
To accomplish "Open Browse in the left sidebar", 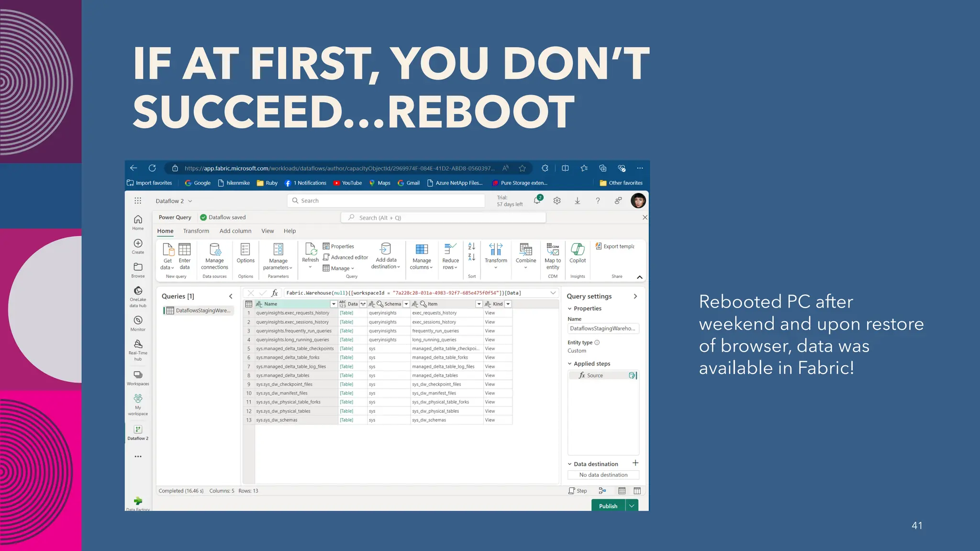I will pyautogui.click(x=138, y=270).
